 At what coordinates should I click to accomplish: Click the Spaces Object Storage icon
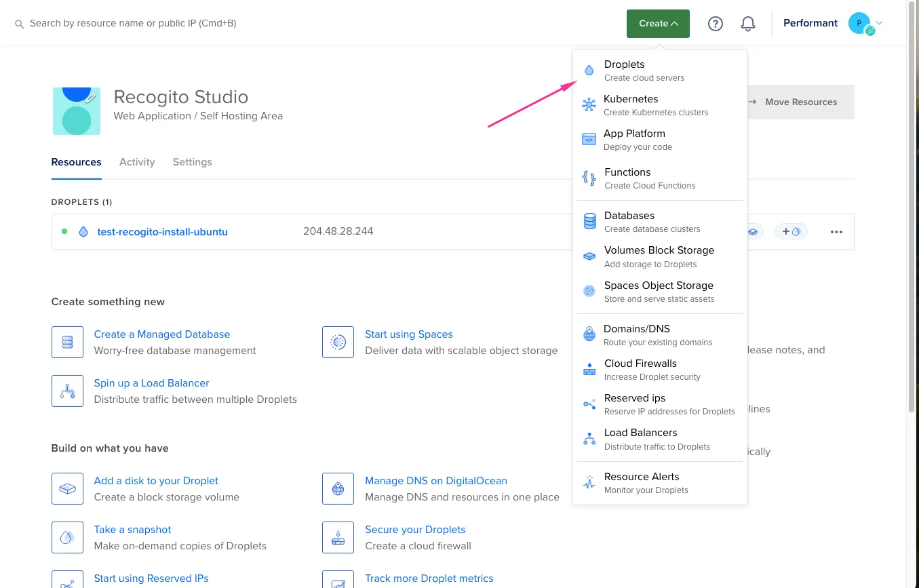pyautogui.click(x=589, y=292)
